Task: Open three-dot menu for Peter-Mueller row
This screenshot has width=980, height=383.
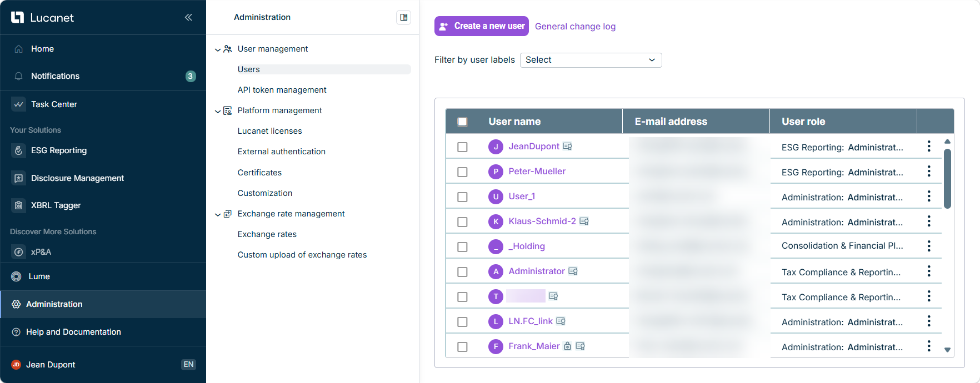Action: [x=929, y=171]
